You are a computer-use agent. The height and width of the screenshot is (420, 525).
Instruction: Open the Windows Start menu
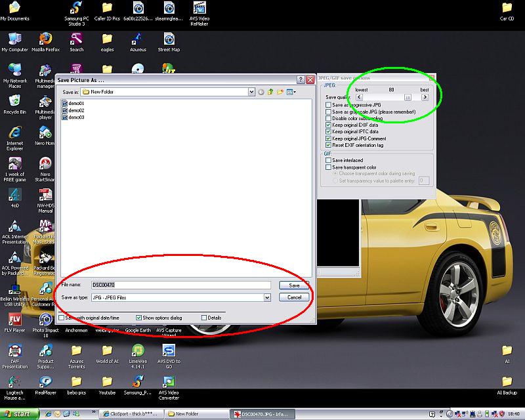[18, 414]
